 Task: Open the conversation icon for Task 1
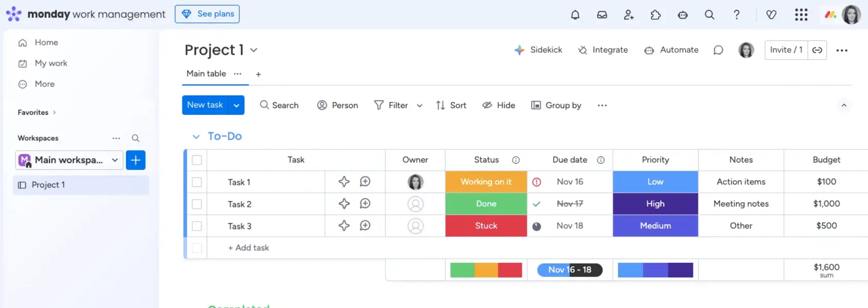pyautogui.click(x=365, y=182)
